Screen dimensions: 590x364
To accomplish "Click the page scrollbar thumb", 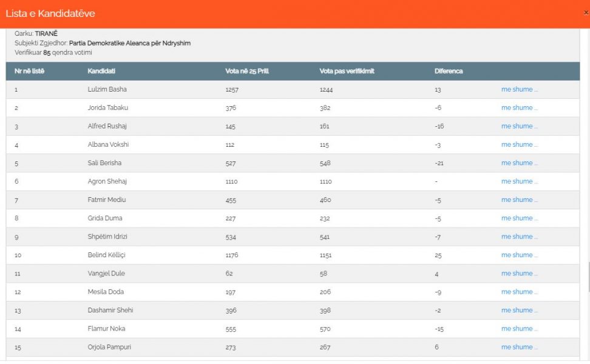I will (589, 277).
